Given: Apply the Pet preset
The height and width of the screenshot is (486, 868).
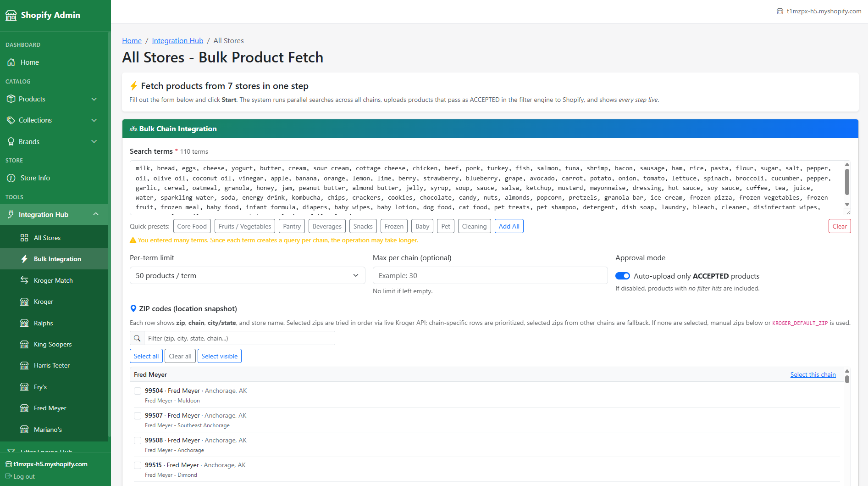Looking at the screenshot, I should coord(446,226).
